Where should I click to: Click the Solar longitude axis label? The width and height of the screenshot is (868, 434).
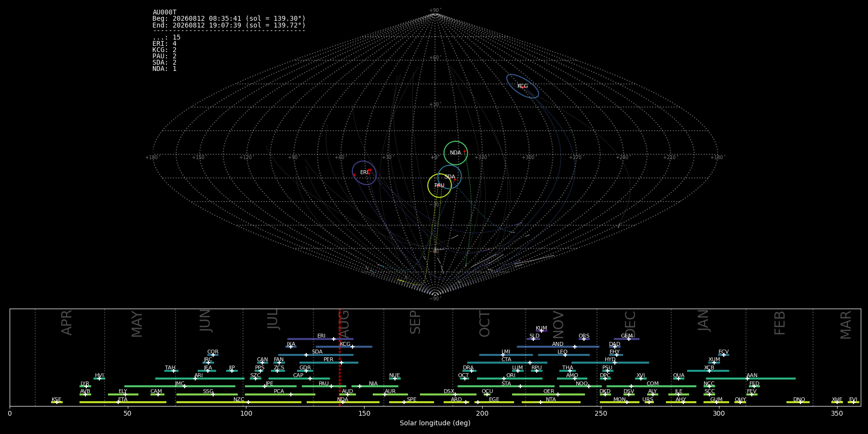(x=435, y=423)
